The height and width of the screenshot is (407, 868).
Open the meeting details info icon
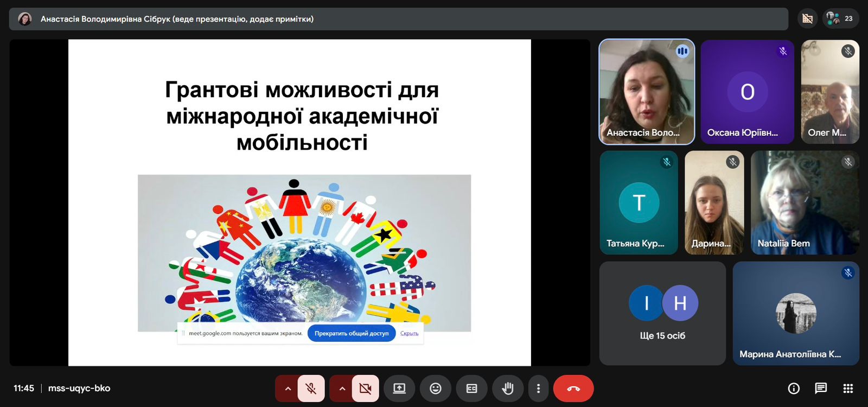click(794, 389)
